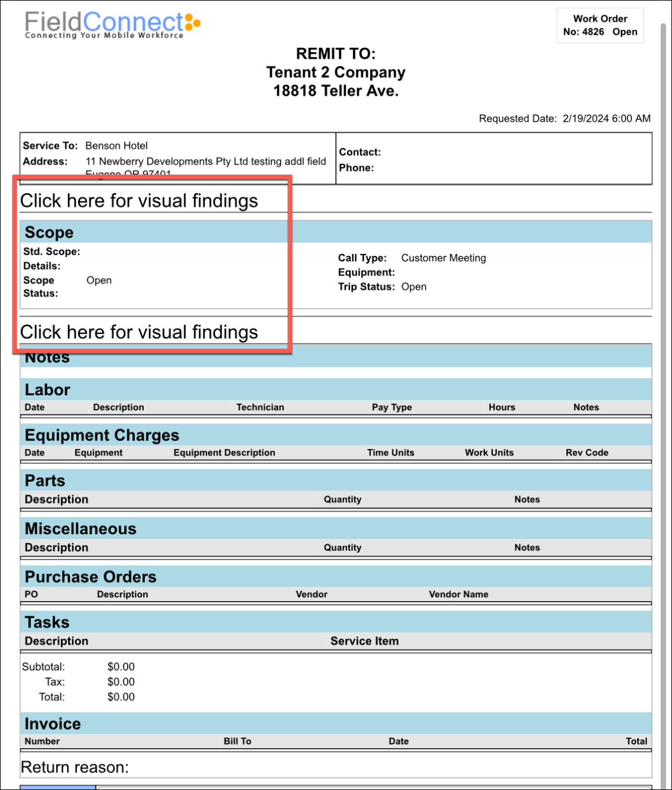Click the Service Item column header
Screen dimensions: 672x790
pos(364,641)
